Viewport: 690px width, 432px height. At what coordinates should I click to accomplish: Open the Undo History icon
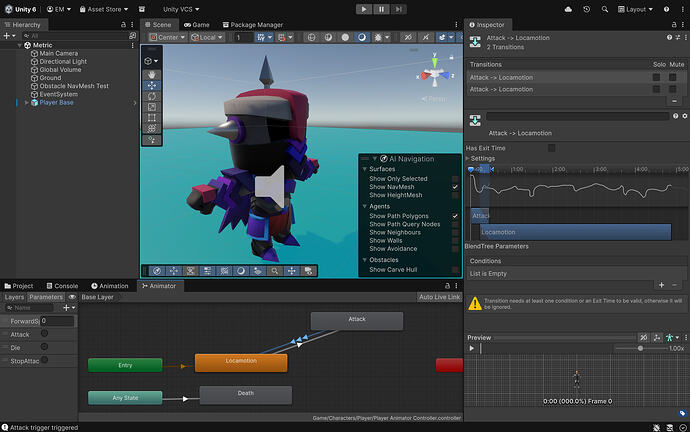(x=587, y=9)
